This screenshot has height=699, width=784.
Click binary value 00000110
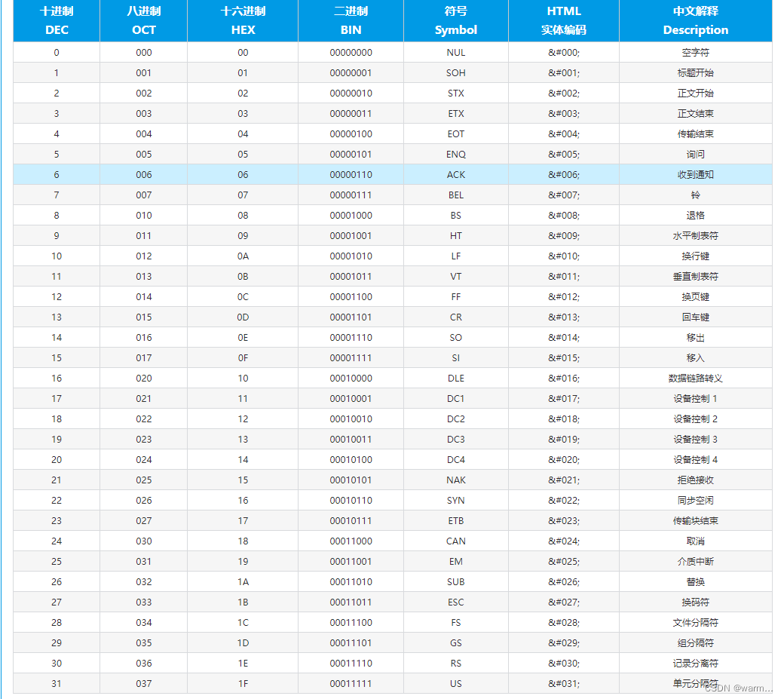(x=351, y=175)
